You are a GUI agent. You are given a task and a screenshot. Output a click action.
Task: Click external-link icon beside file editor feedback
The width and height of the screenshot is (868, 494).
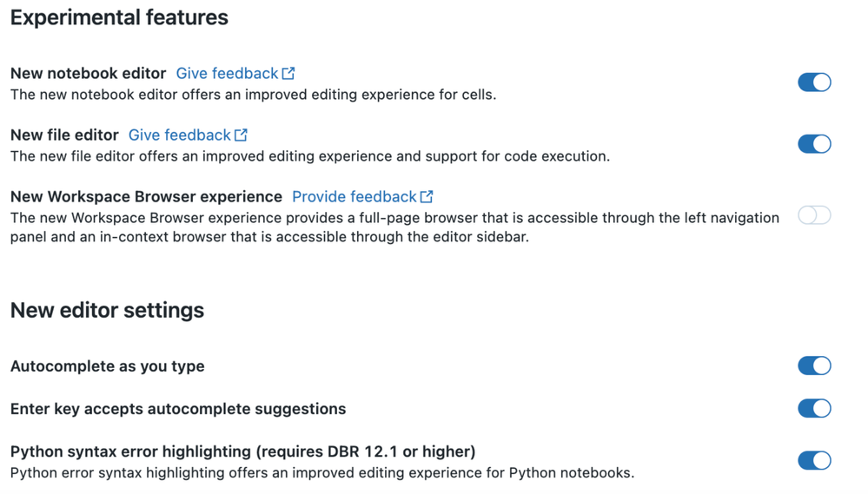point(241,135)
